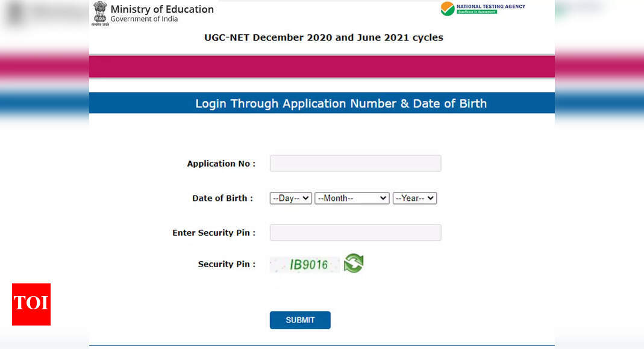
Task: Open the Year dropdown
Action: [414, 198]
